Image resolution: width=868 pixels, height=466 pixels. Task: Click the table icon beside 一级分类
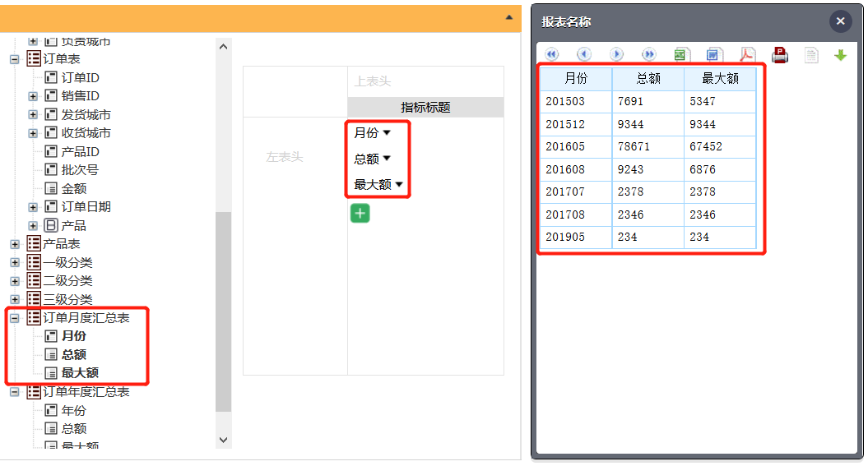point(34,262)
